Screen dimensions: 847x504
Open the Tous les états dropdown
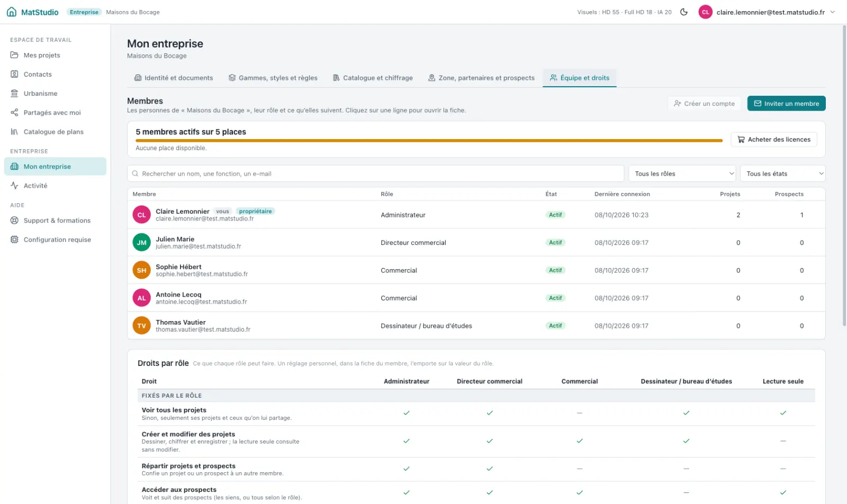(x=783, y=173)
